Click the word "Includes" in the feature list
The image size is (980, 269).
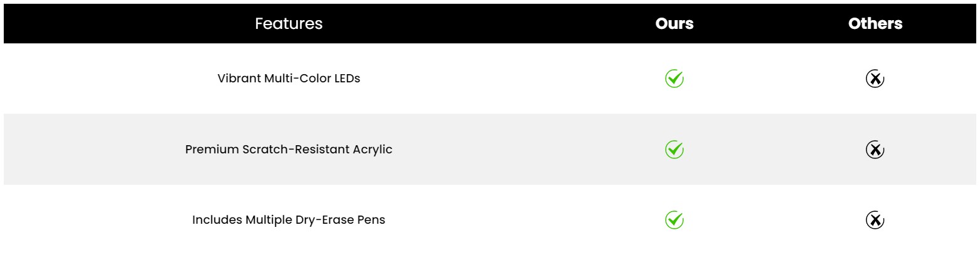(216, 220)
